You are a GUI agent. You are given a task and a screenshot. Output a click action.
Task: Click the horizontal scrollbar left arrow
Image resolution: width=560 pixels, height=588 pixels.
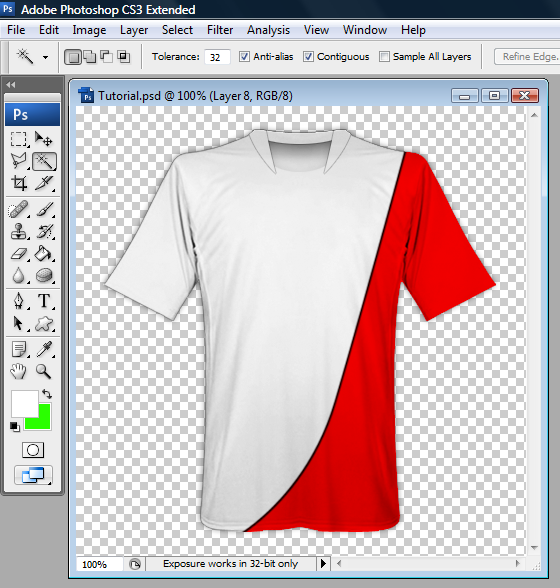pos(339,563)
